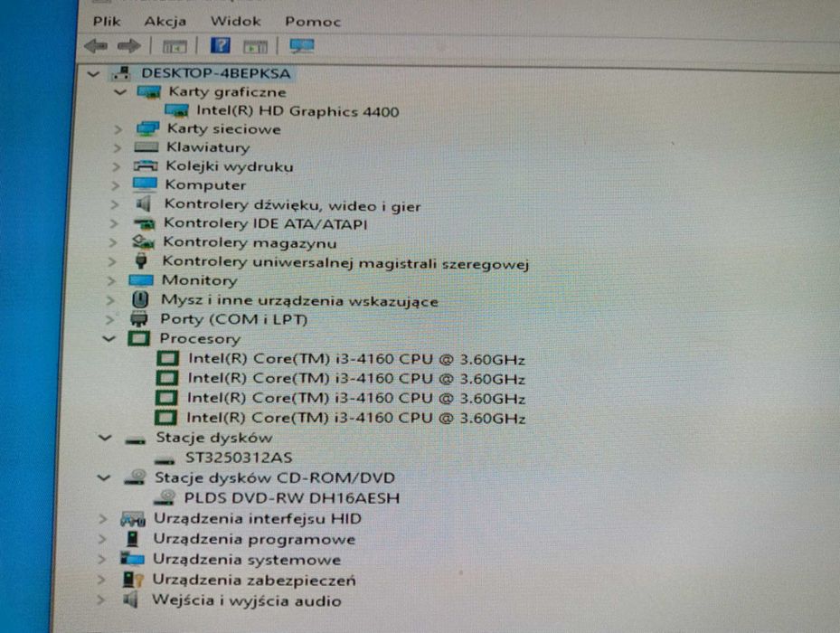Click the Procesory chip icon
The height and width of the screenshot is (633, 840).
138,338
